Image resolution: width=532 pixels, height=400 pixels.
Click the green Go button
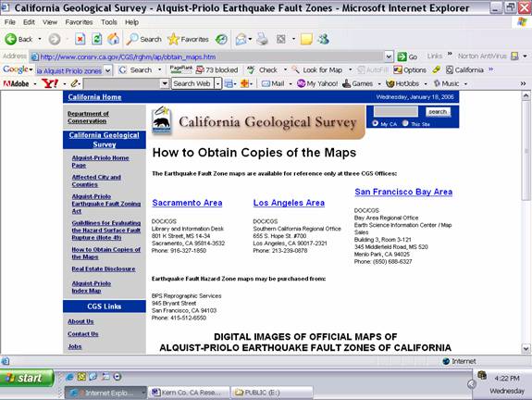point(407,56)
